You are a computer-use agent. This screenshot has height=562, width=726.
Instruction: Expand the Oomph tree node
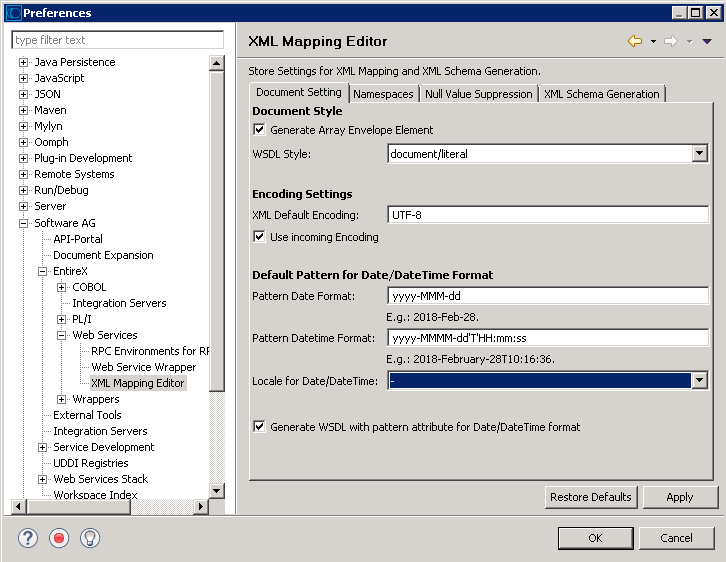23,142
